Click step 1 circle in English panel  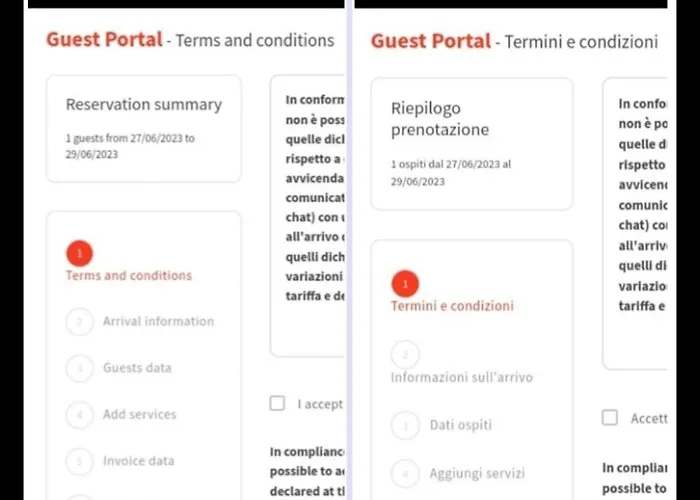point(79,254)
